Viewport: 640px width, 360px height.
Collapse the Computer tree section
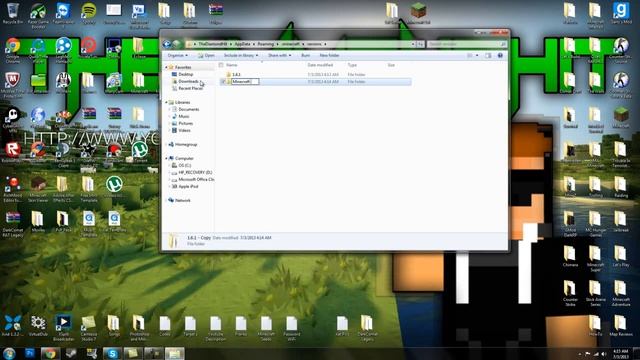pyautogui.click(x=166, y=158)
